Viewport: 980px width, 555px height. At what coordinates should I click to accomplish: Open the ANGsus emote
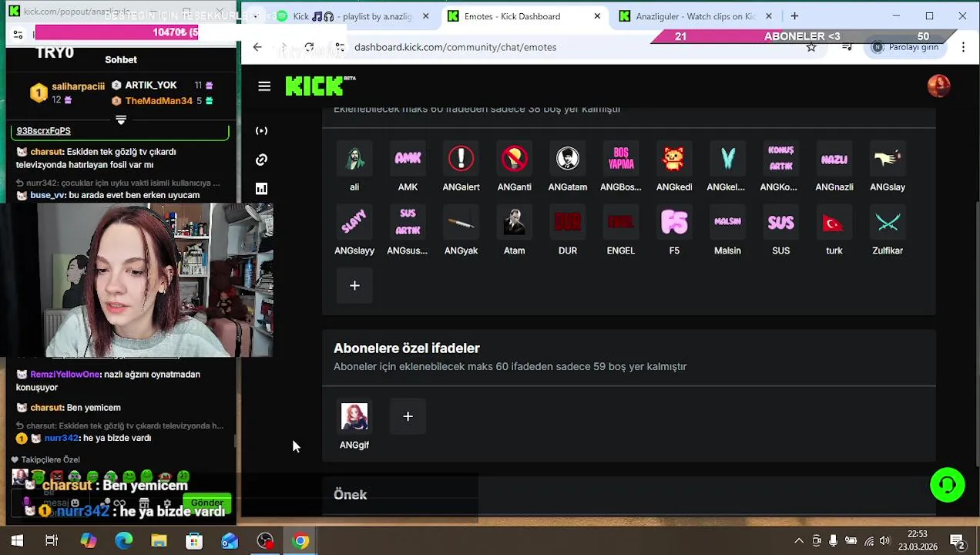[x=408, y=222]
